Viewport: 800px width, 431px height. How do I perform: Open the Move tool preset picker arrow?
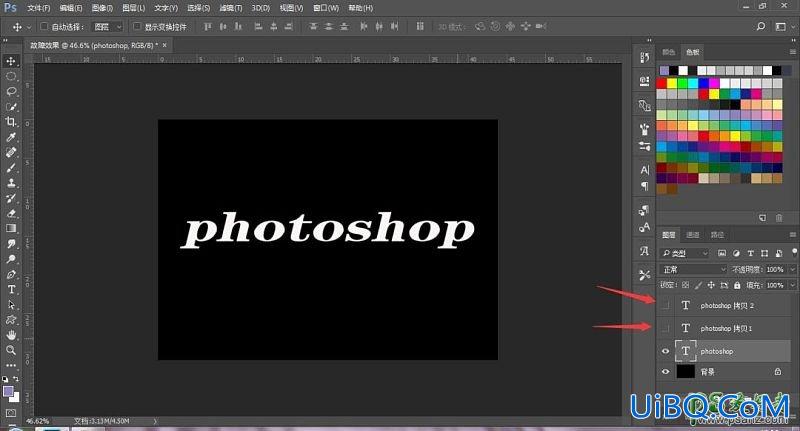(x=29, y=27)
